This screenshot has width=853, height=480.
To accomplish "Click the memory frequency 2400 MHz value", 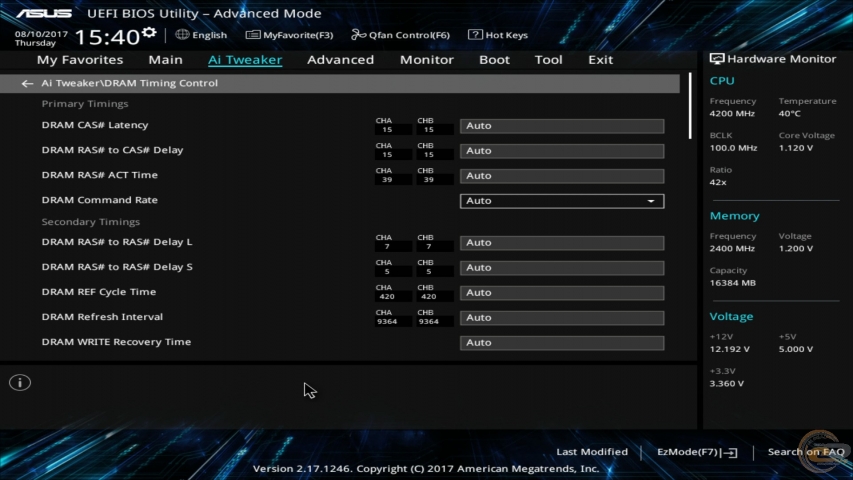I will (x=732, y=249).
